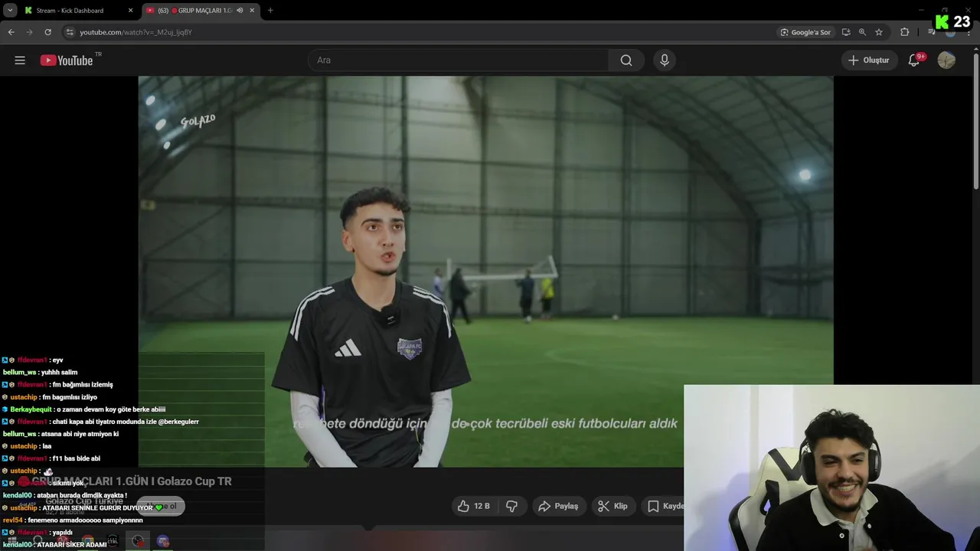Open site information icon in the address bar
The image size is (980, 551).
click(x=70, y=32)
